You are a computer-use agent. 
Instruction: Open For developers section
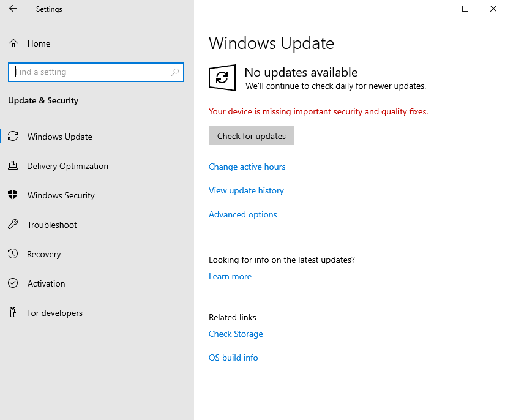point(54,313)
